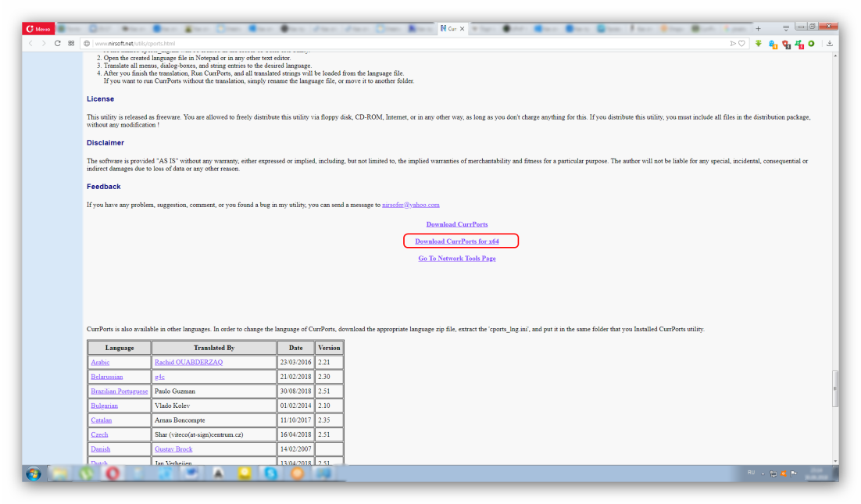Click the Date column header

point(295,348)
